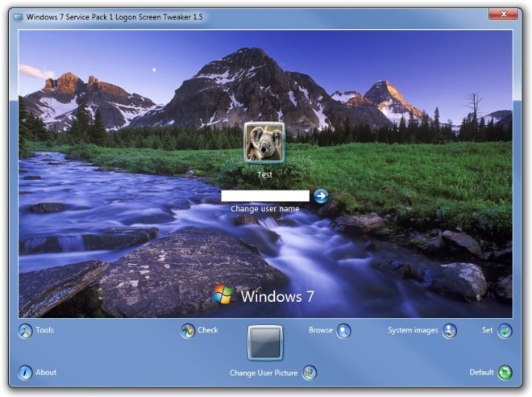The width and height of the screenshot is (532, 397).
Task: Select the koala user picture
Action: [x=264, y=143]
